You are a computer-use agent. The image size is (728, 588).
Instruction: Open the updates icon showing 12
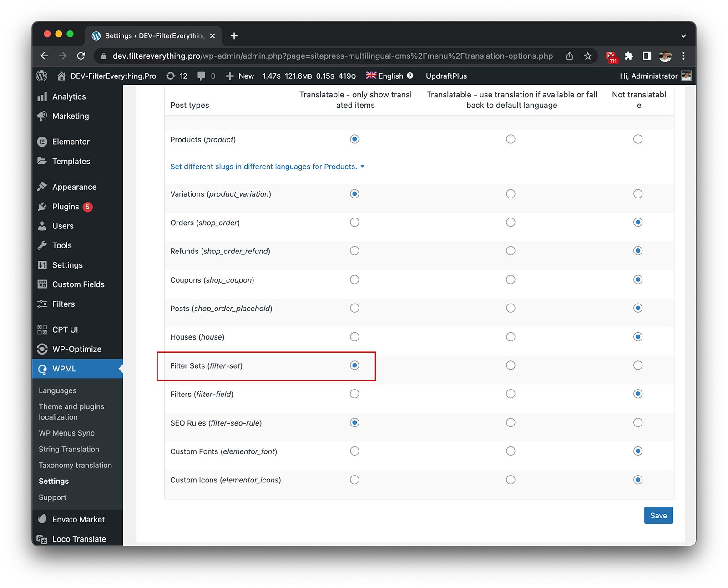pos(177,76)
